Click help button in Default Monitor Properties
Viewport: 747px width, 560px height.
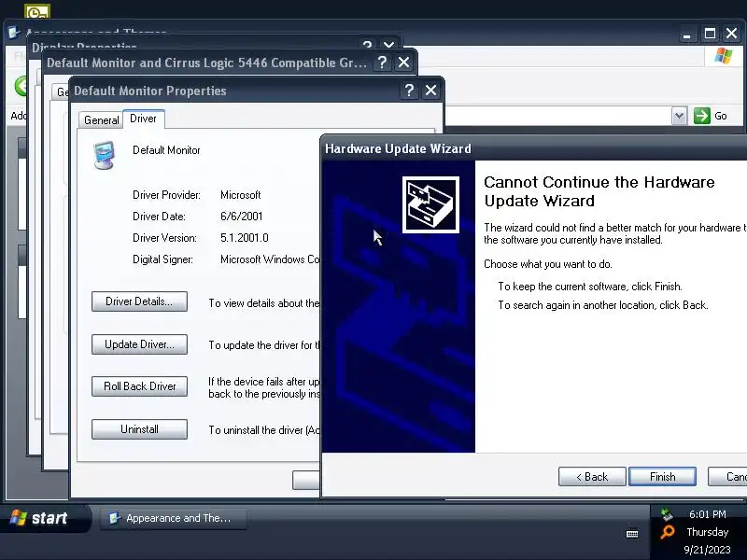(x=409, y=90)
